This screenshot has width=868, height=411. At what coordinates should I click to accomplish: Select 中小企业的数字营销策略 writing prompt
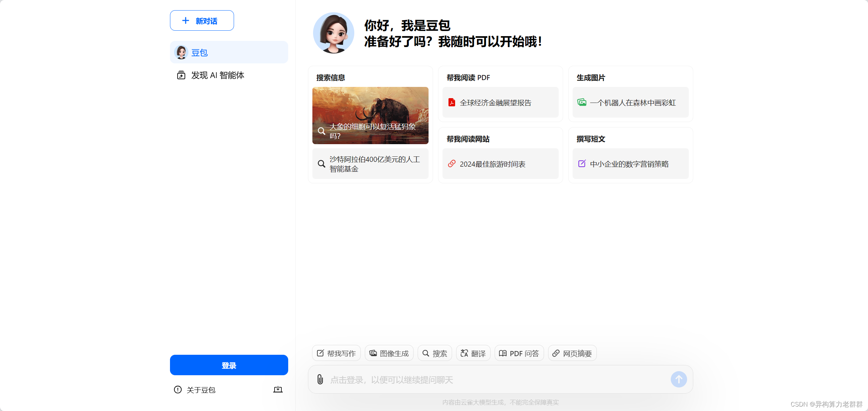click(631, 164)
